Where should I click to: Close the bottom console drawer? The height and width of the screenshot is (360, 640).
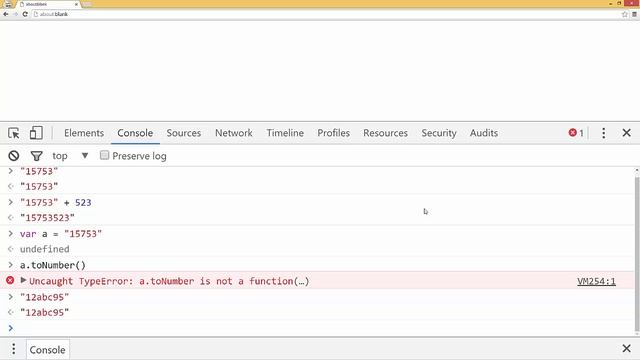(627, 349)
